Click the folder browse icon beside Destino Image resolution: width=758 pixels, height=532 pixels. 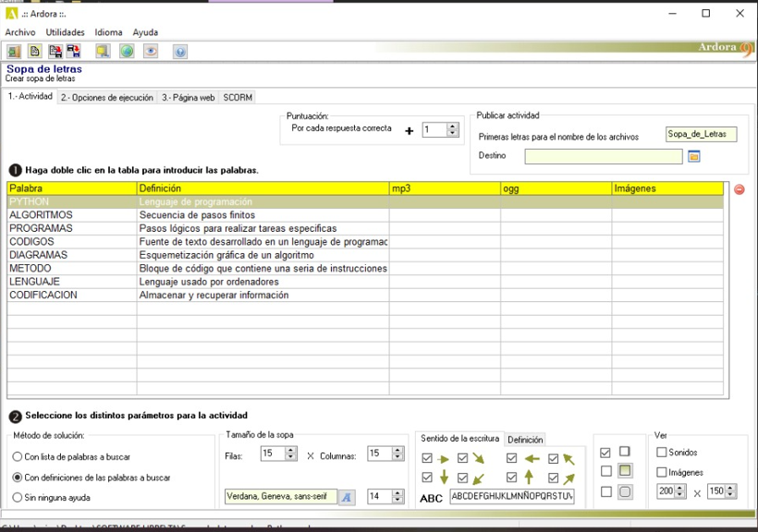tap(693, 156)
